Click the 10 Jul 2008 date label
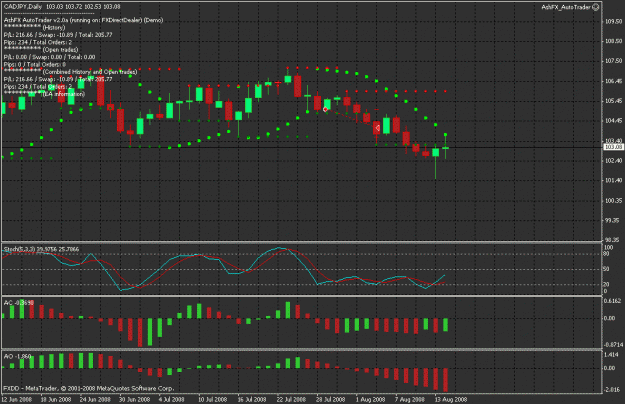 click(x=212, y=399)
